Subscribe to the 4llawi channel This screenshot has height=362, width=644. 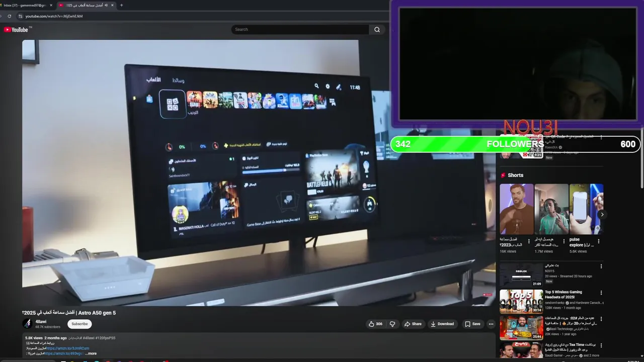tap(79, 324)
